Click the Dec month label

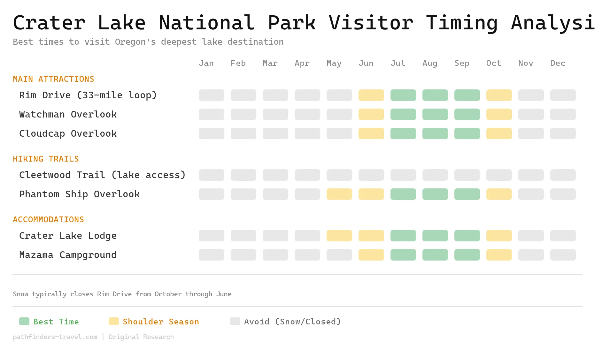[x=557, y=63]
